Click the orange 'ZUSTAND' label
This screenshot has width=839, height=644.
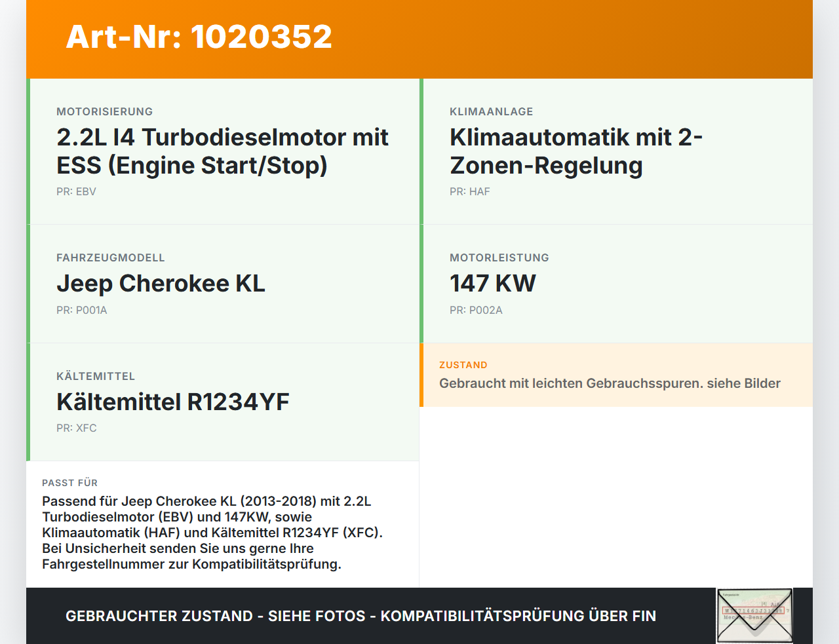(463, 365)
